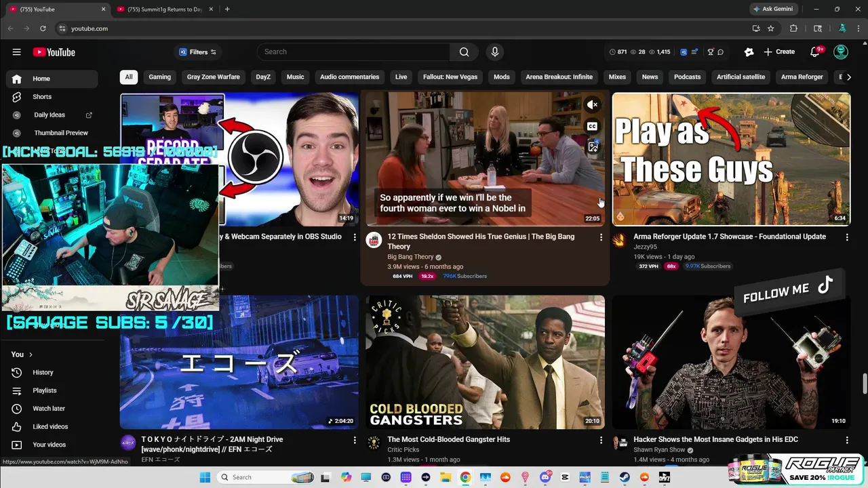The height and width of the screenshot is (488, 868).
Task: Select the Live chip
Action: [401, 77]
